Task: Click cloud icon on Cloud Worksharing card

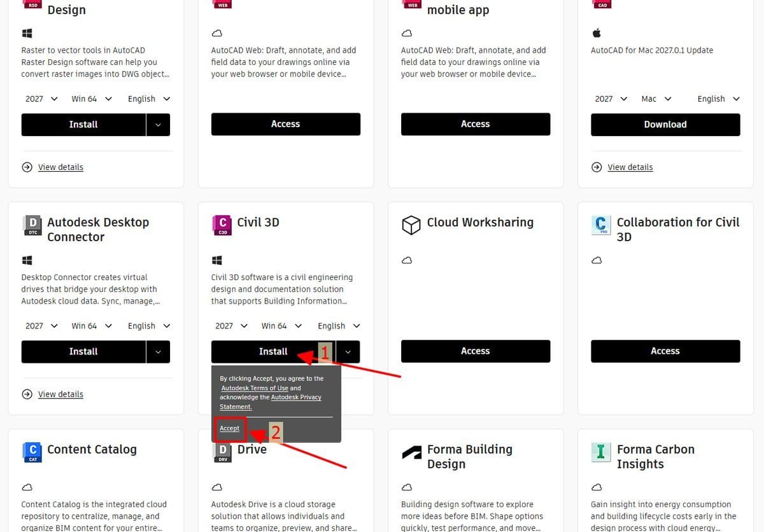Action: pyautogui.click(x=407, y=260)
